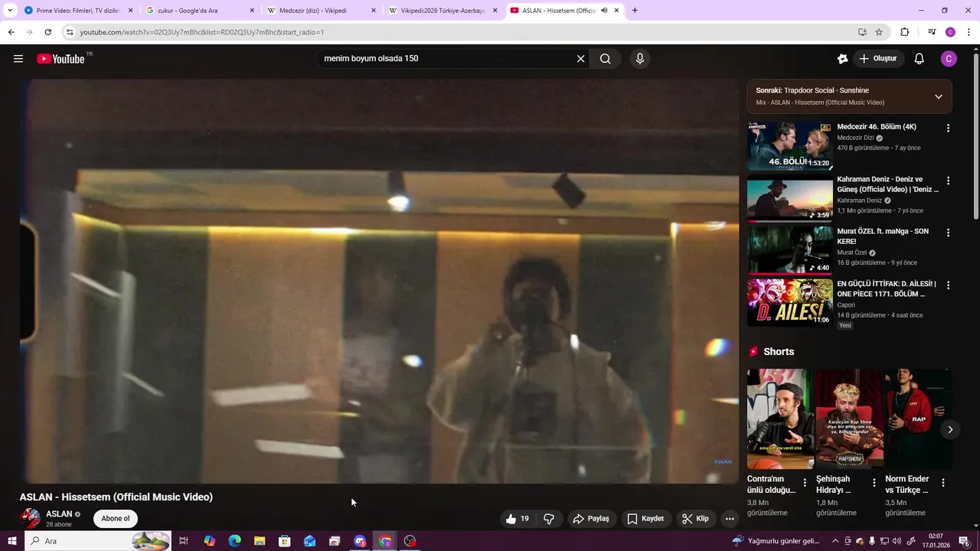Open Chrome tab search dropdown
Screen dimensions: 980x551
(x=10, y=11)
